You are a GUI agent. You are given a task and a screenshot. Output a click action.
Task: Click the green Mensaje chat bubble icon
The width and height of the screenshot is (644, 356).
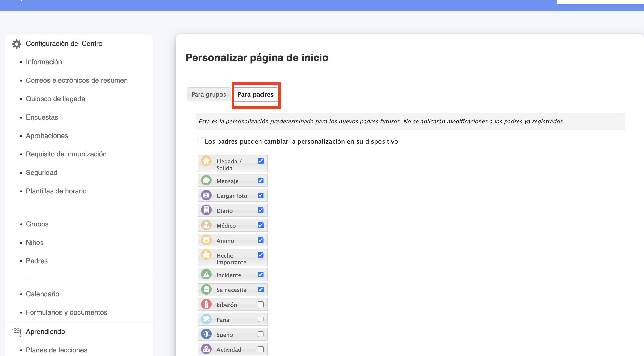206,180
